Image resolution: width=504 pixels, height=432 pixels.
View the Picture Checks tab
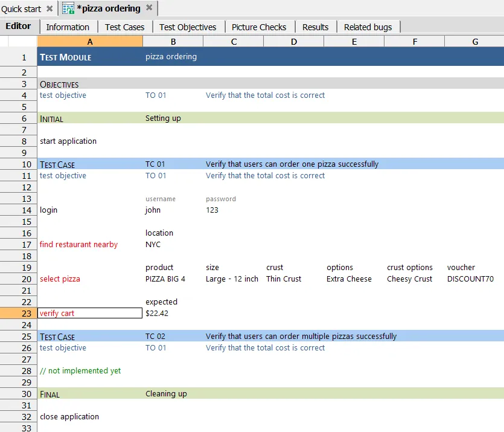click(x=259, y=27)
